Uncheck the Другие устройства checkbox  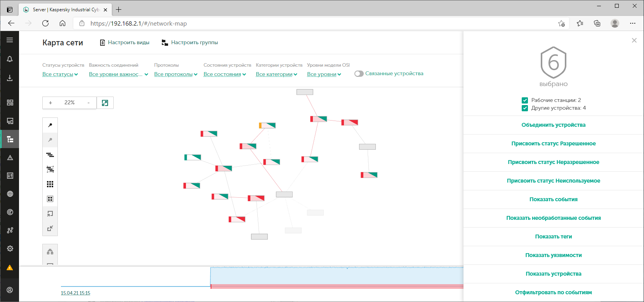[525, 108]
